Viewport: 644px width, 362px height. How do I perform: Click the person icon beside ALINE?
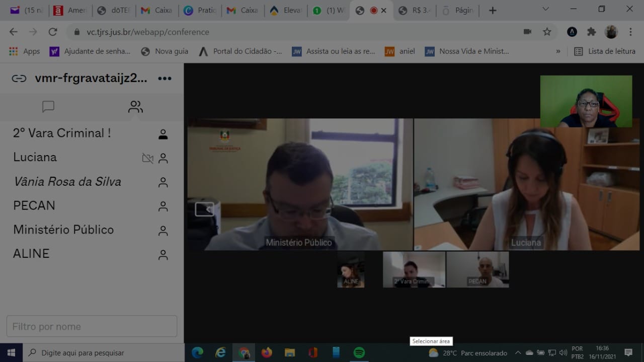[163, 255]
